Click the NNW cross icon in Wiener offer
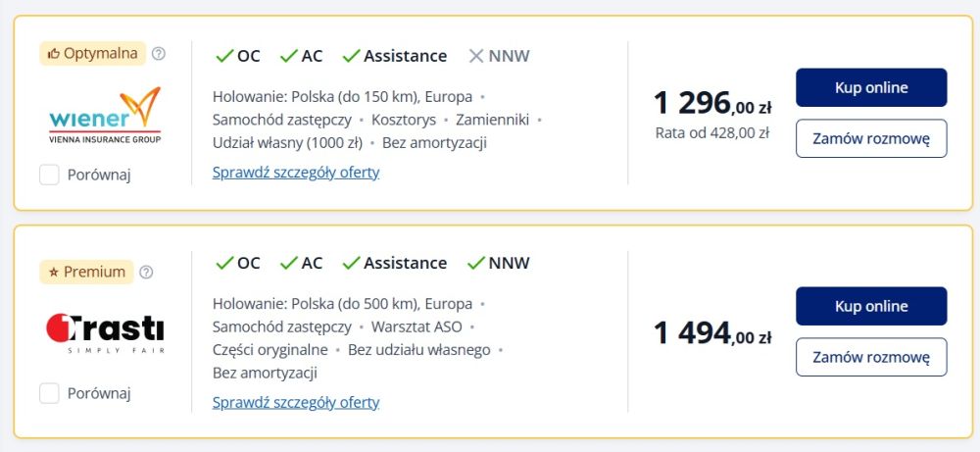Screen dimensions: 980x452 [476, 56]
